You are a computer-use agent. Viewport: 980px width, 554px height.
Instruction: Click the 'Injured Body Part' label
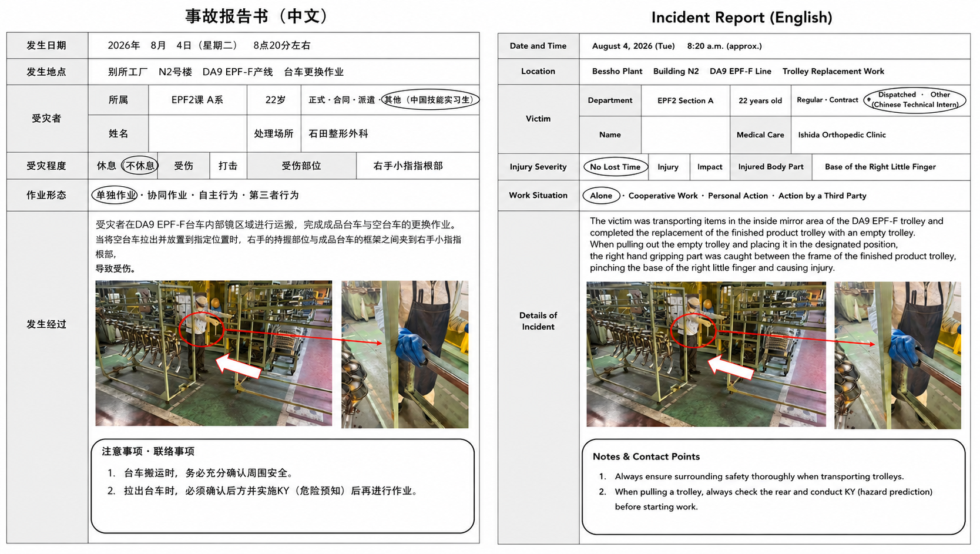point(771,167)
